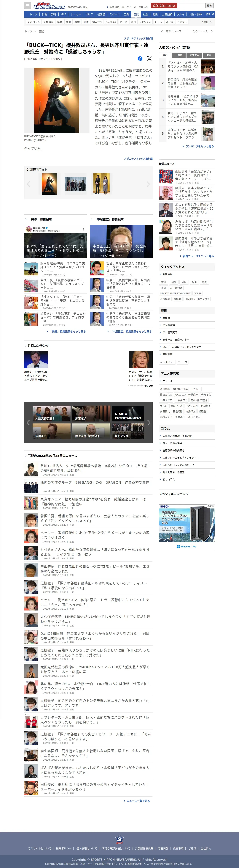Share the article on X
The height and width of the screenshot is (868, 239).
pos(149,59)
